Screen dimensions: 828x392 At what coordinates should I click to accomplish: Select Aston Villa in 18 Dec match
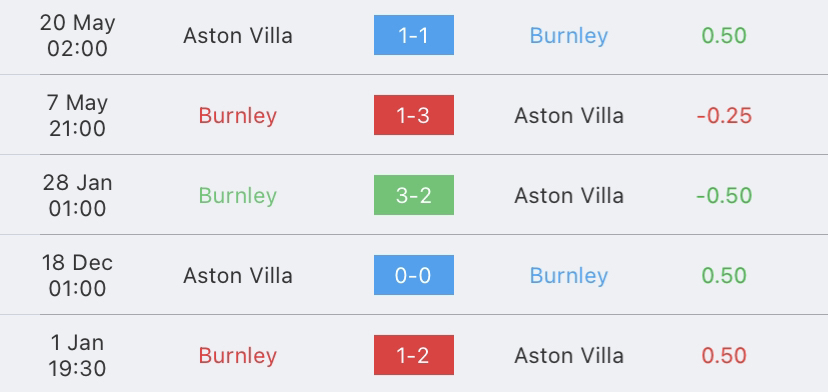pyautogui.click(x=238, y=275)
